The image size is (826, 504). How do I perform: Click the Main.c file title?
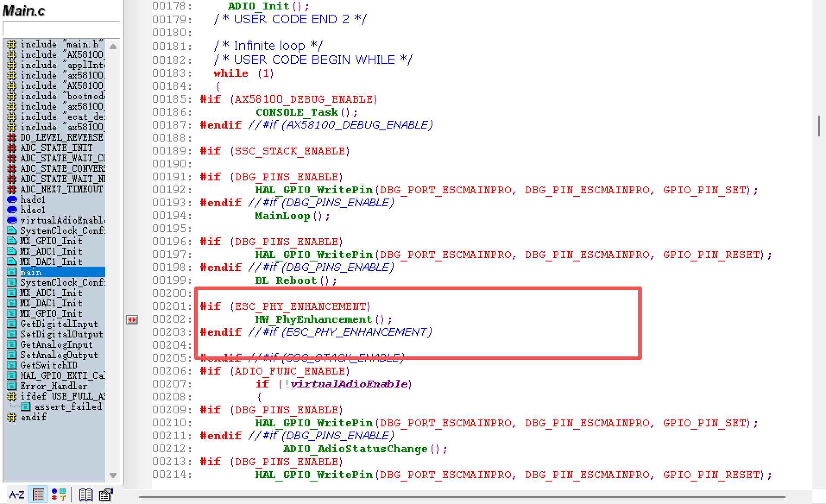pos(24,11)
